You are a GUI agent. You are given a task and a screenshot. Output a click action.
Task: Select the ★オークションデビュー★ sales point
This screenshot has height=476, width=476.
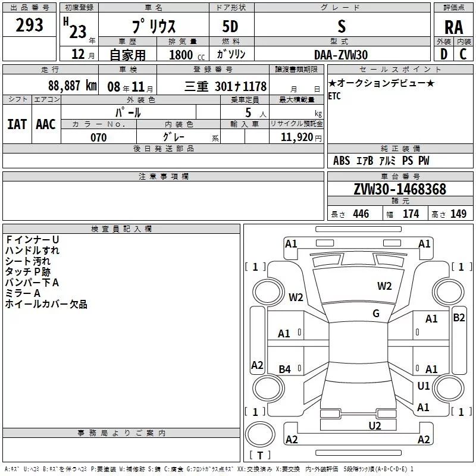tap(381, 83)
